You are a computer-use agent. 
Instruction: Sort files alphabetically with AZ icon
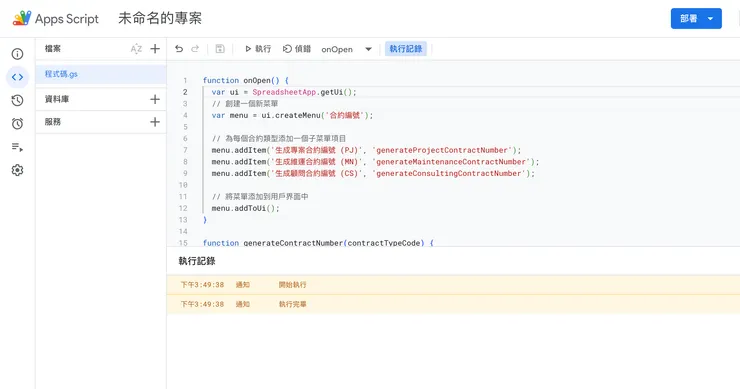[x=136, y=49]
